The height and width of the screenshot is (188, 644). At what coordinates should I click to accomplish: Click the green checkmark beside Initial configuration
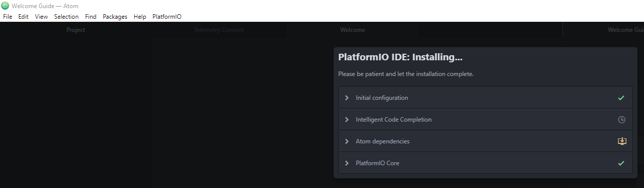pos(621,98)
